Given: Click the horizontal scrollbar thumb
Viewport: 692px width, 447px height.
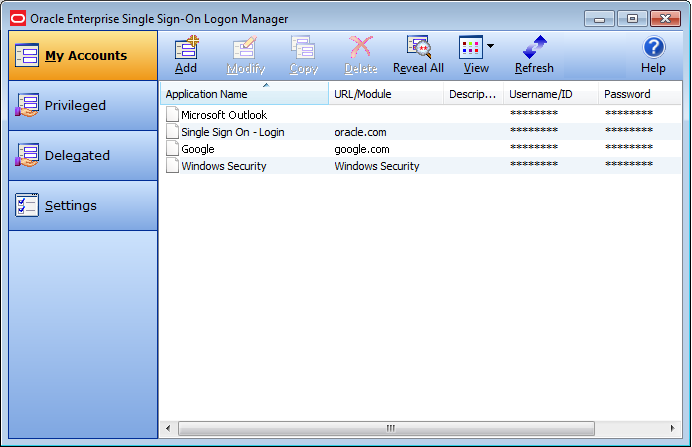Looking at the screenshot, I should (x=387, y=428).
